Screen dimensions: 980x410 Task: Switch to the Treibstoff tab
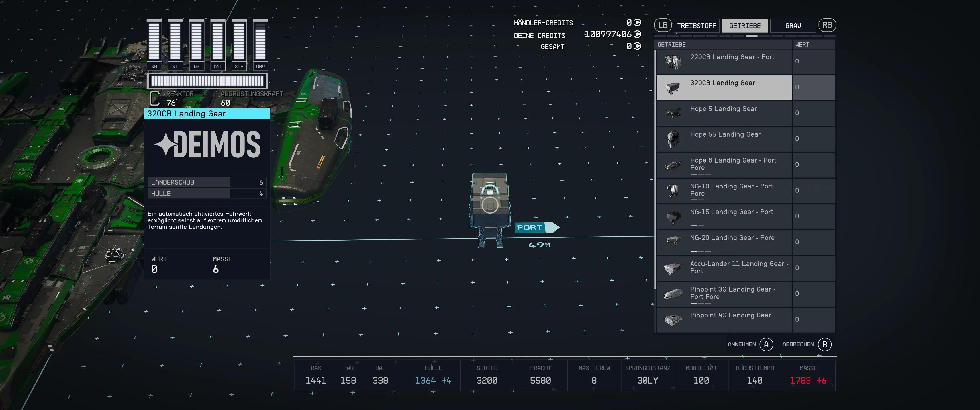coord(697,26)
